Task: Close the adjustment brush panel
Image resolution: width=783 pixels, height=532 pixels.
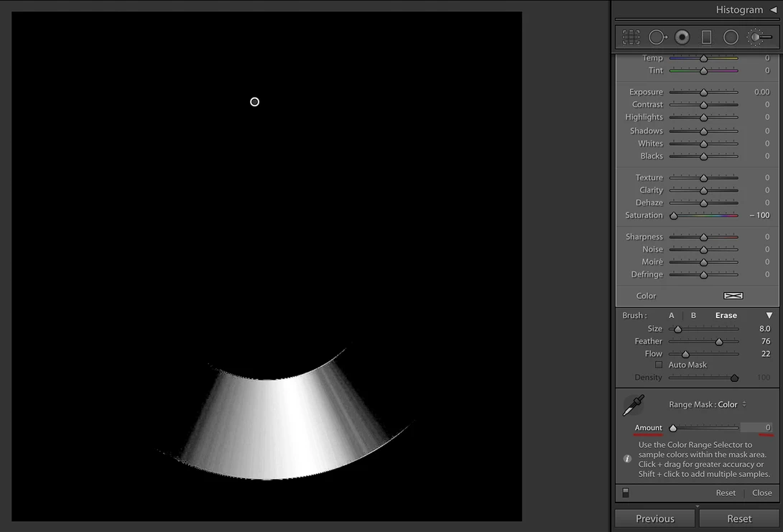Action: click(762, 493)
